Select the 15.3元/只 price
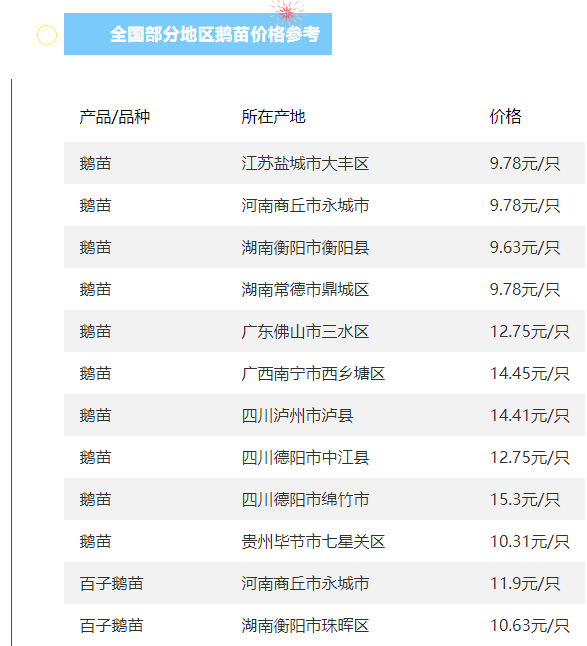The width and height of the screenshot is (587, 646). pos(525,500)
